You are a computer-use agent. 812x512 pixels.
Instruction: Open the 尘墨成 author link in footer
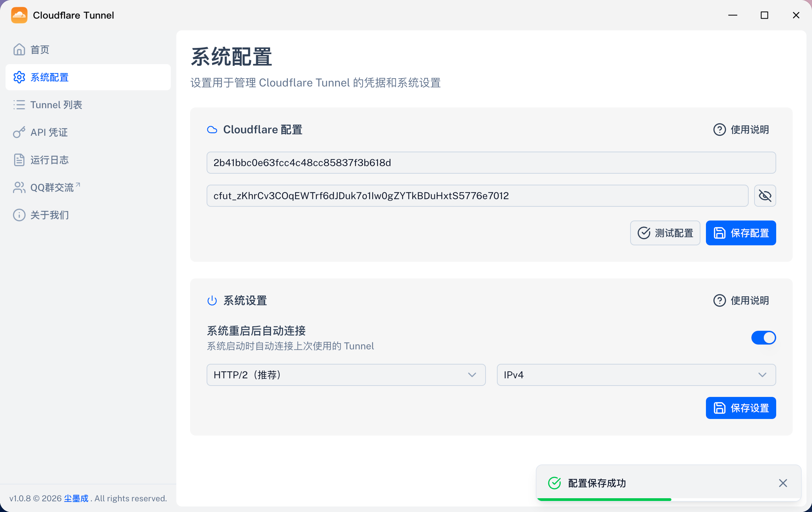pos(76,498)
